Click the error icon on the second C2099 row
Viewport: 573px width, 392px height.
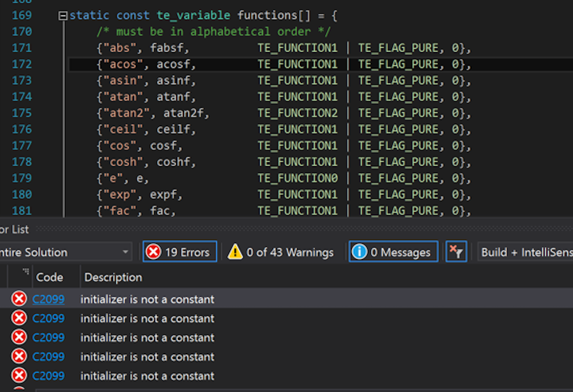coord(18,318)
